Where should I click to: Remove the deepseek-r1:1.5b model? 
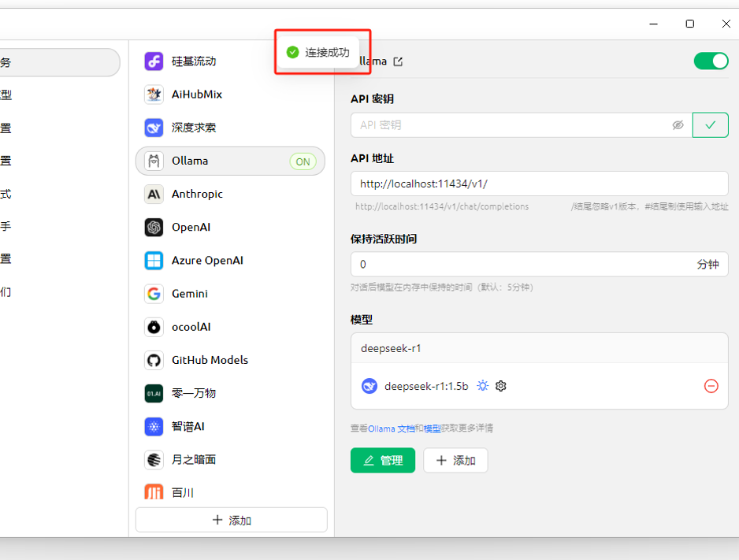tap(711, 386)
